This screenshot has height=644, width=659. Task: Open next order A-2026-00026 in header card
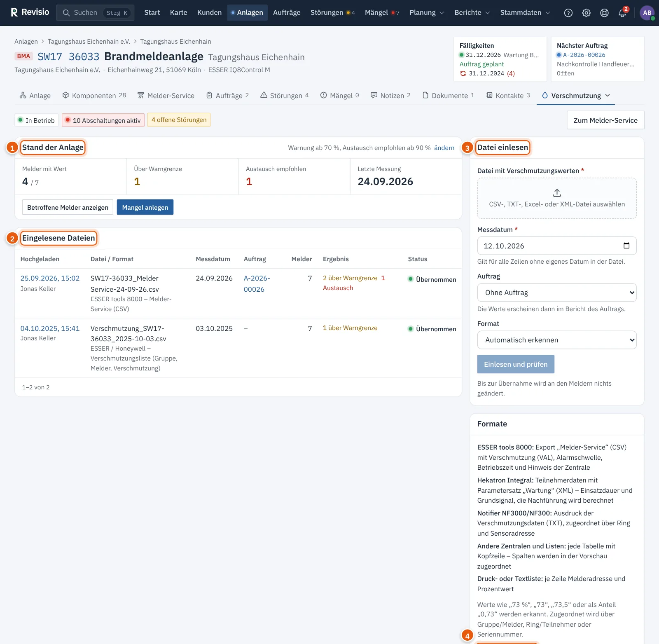coord(584,55)
